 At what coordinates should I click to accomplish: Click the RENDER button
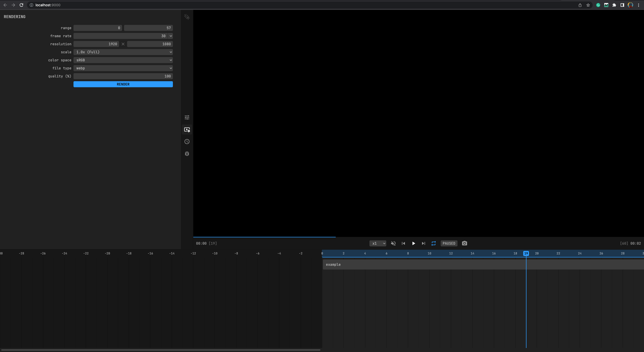coord(123,84)
